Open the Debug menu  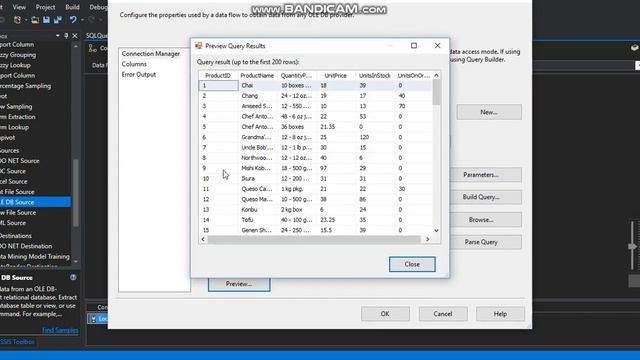click(x=98, y=7)
